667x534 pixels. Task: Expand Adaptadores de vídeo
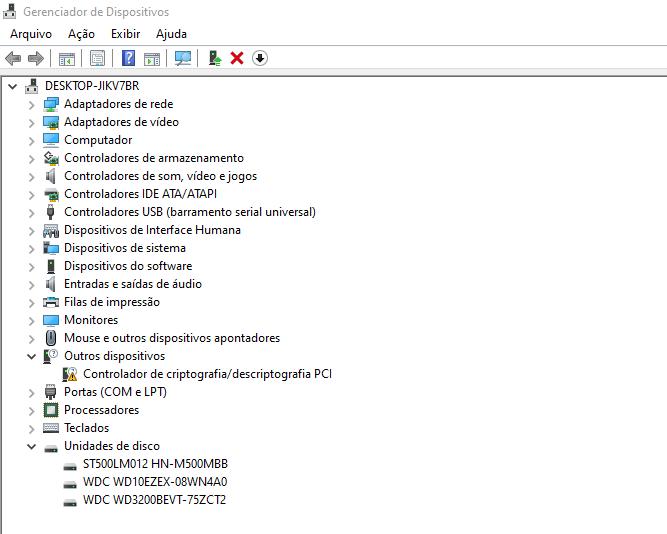click(x=31, y=123)
